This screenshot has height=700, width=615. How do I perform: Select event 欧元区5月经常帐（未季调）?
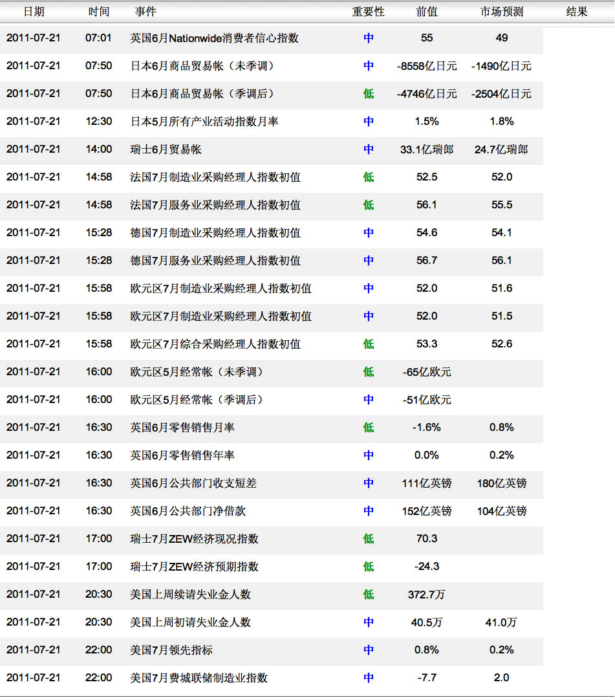(197, 372)
